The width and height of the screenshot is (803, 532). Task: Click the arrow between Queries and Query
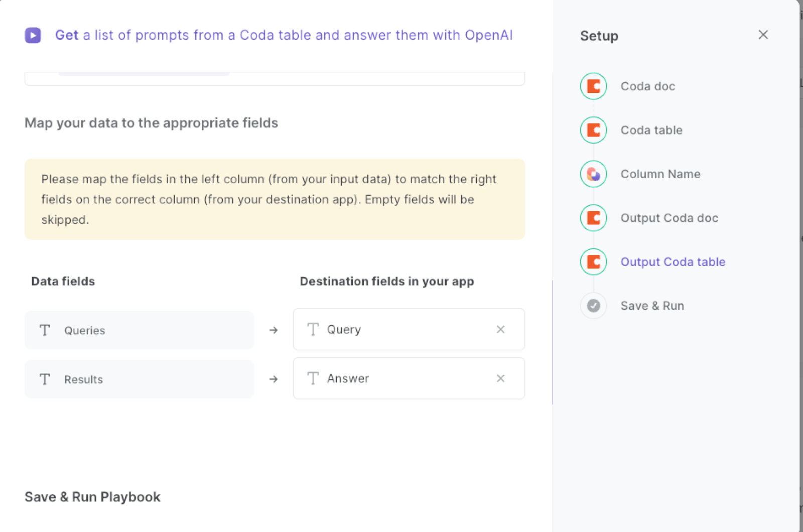(274, 330)
